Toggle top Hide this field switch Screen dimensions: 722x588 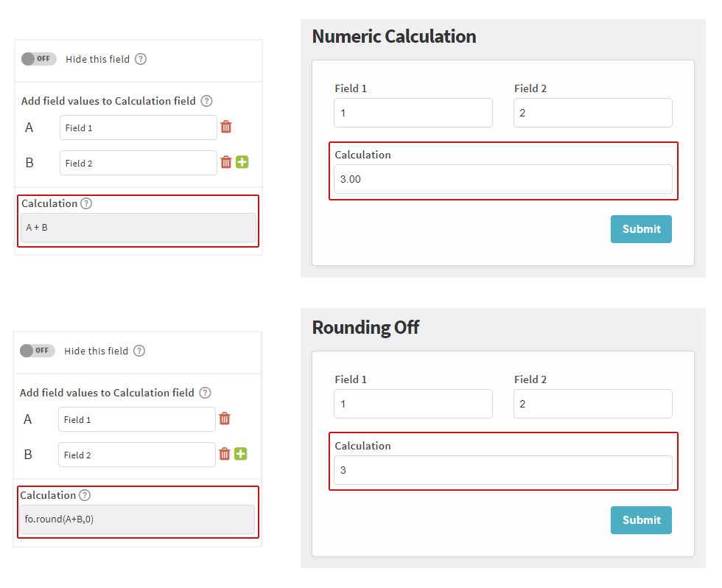coord(38,59)
